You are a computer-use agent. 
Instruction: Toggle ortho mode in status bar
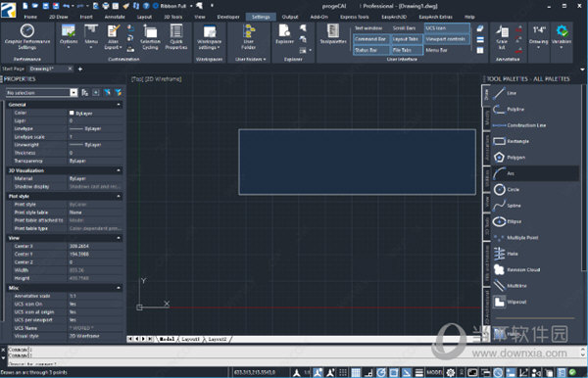click(368, 372)
